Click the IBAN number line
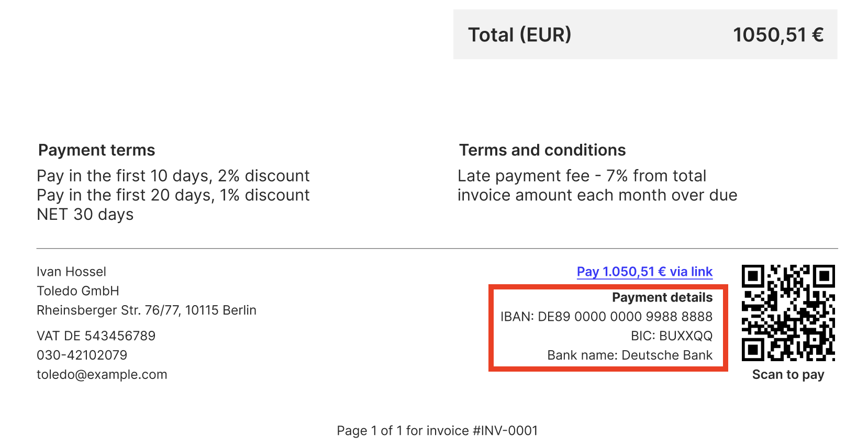 pos(606,317)
